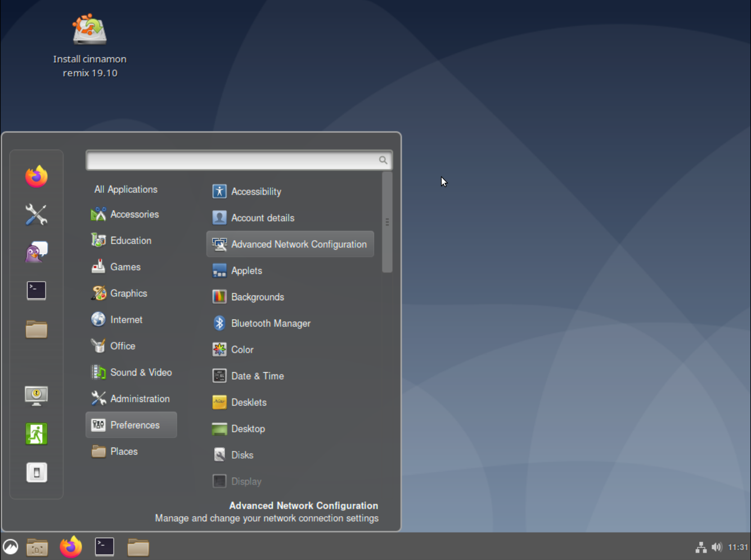
Task: Open the Install cinnamon remix 19.10 desktop icon
Action: 89,46
